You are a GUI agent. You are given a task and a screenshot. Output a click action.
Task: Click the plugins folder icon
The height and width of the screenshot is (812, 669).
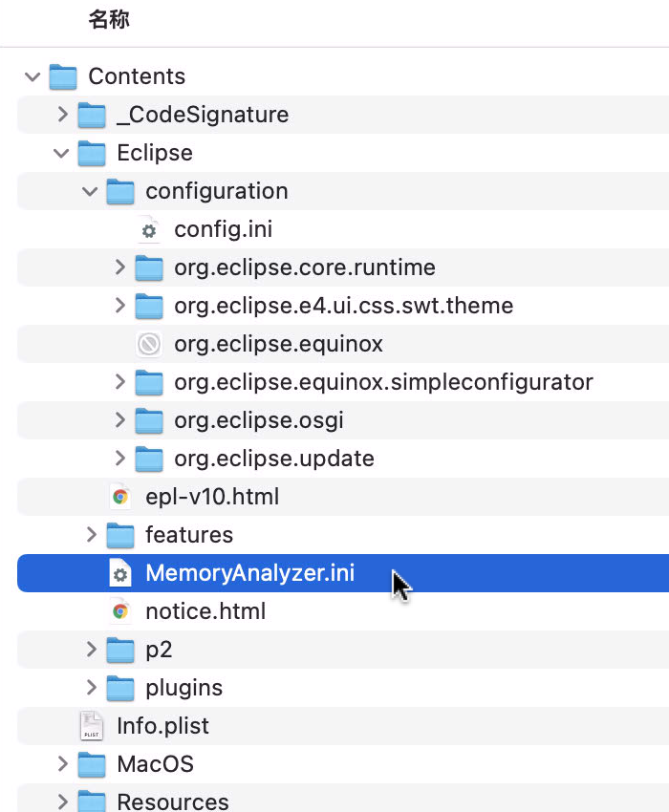coord(119,688)
